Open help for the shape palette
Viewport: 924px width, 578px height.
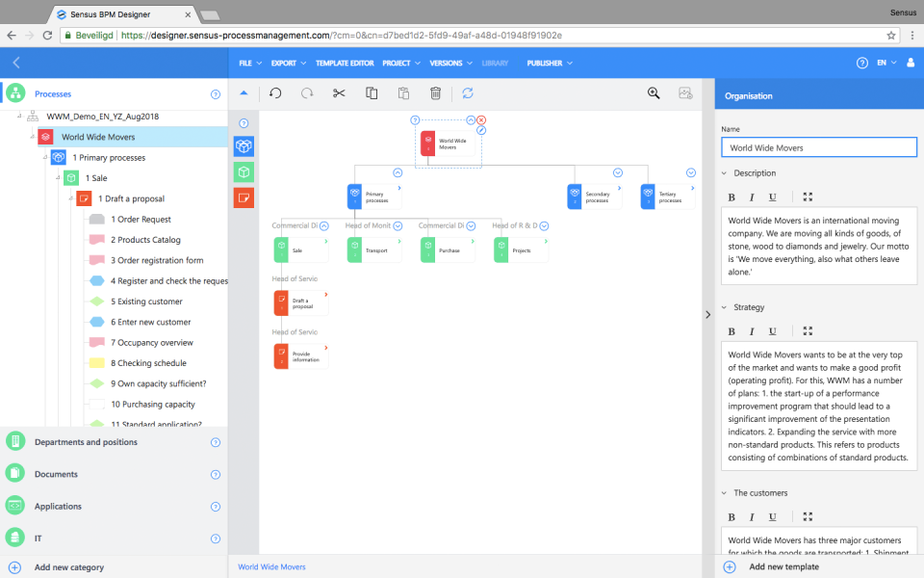[244, 123]
